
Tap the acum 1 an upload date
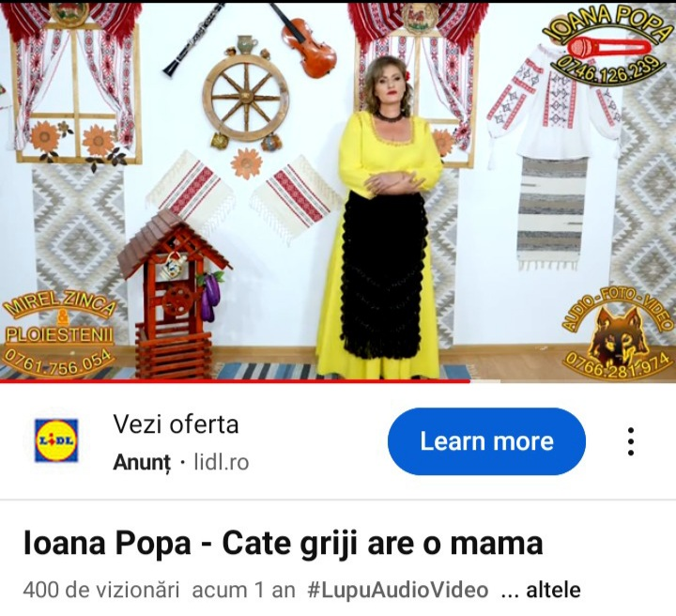click(243, 590)
